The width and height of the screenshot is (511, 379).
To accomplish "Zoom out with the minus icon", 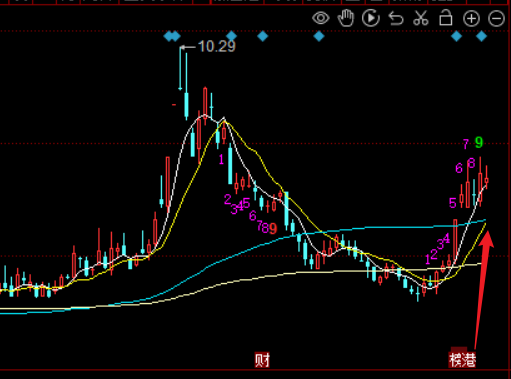I will (x=496, y=18).
